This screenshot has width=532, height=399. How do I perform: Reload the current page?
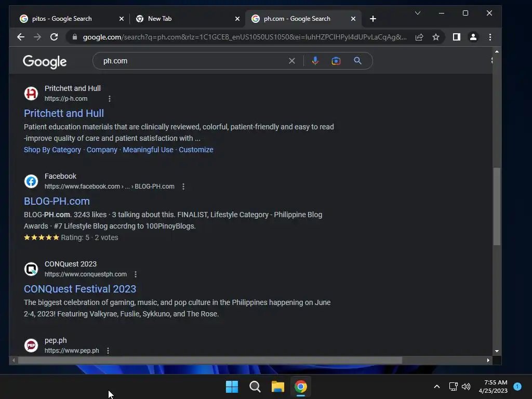[54, 37]
